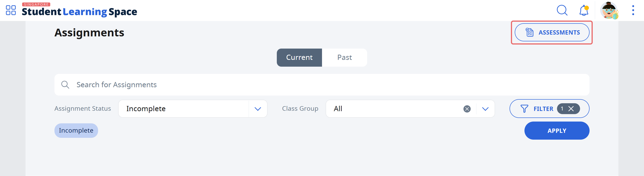Viewport: 644px width, 176px height.
Task: Open the notifications bell
Action: pyautogui.click(x=584, y=10)
